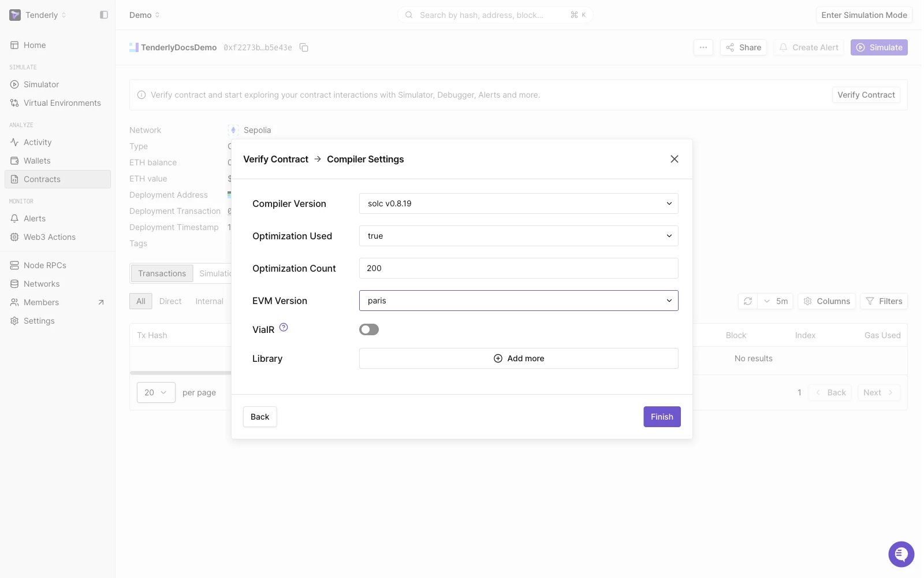Open Optimization Used dropdown
The image size is (924, 578).
pos(519,236)
